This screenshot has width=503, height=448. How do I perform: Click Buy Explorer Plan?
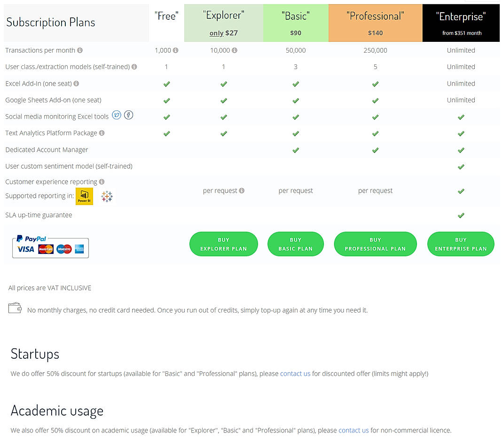tap(223, 244)
